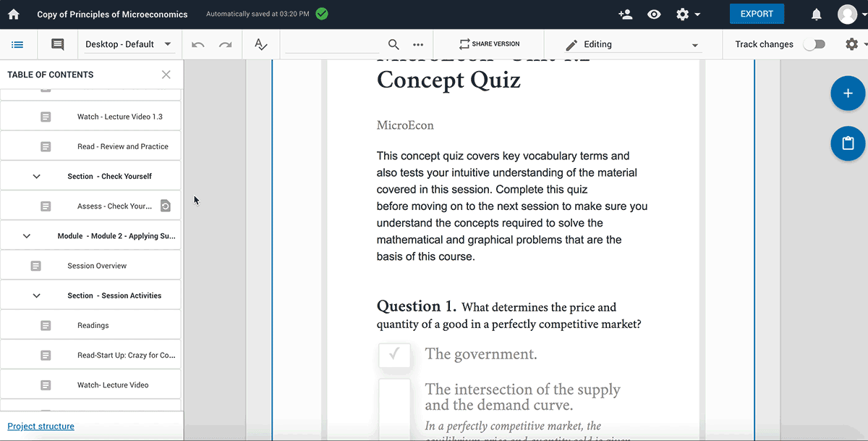Click the page icon beside Watch - Lecture Video 1.3
Image resolution: width=868 pixels, height=441 pixels.
pyautogui.click(x=46, y=117)
